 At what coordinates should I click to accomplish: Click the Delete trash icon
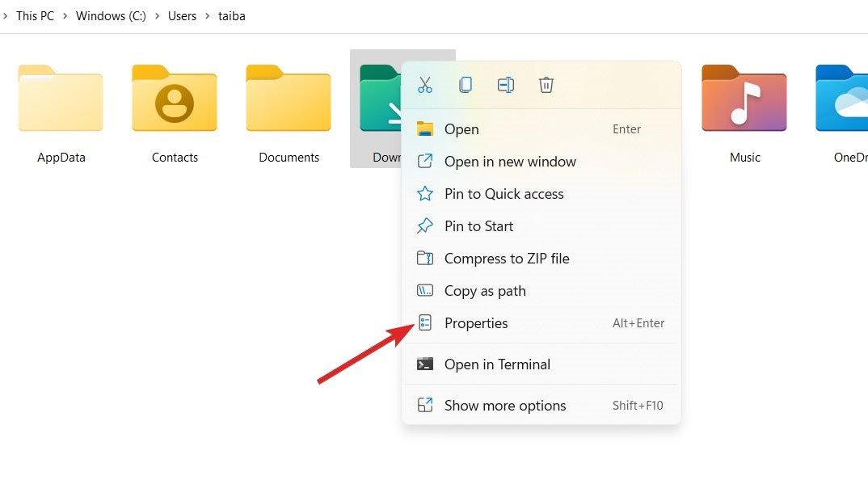point(546,85)
